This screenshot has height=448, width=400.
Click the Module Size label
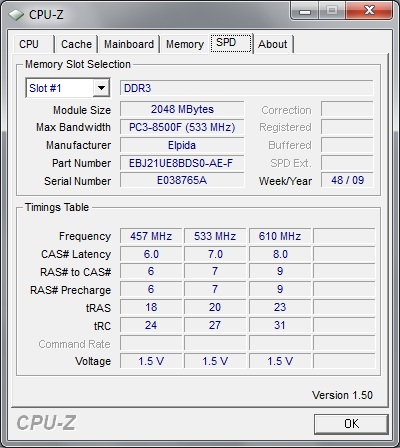click(x=82, y=110)
